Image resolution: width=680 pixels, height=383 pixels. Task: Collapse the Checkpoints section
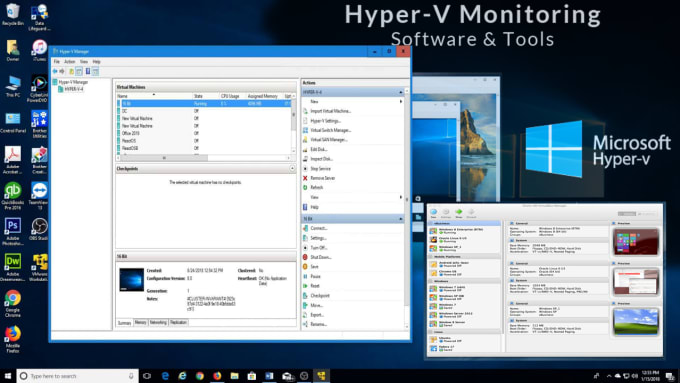click(x=292, y=168)
